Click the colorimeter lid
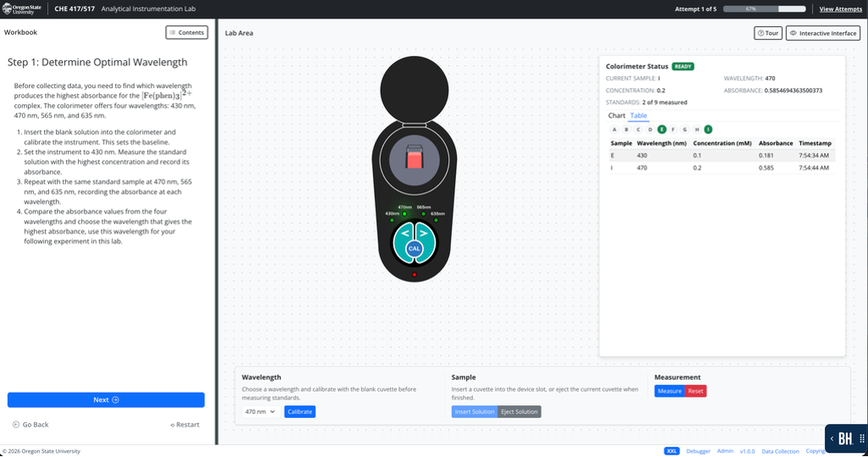This screenshot has height=457, width=868. click(415, 90)
